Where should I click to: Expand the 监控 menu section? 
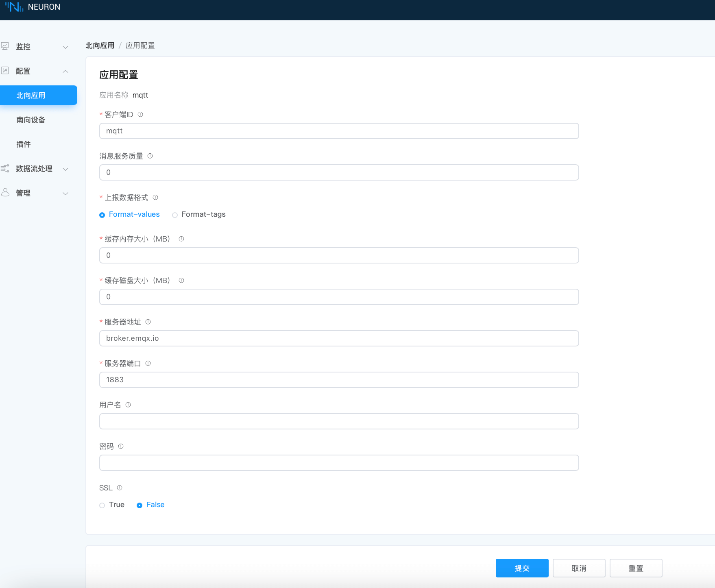tap(65, 47)
